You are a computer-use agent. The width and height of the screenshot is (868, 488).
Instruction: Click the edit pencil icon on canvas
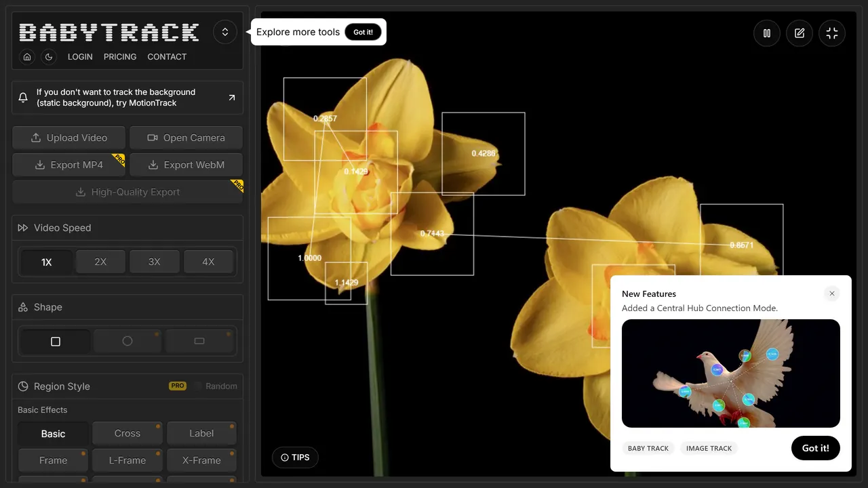(x=800, y=33)
